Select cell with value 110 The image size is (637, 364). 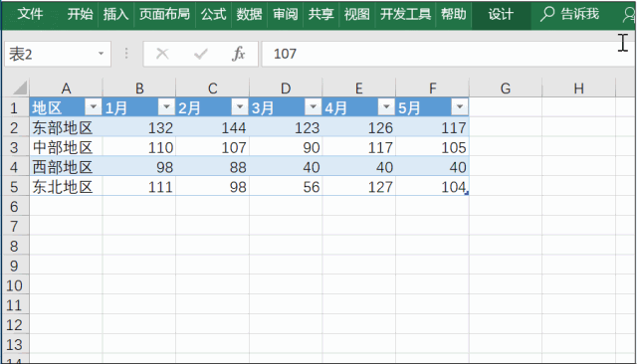[139, 147]
